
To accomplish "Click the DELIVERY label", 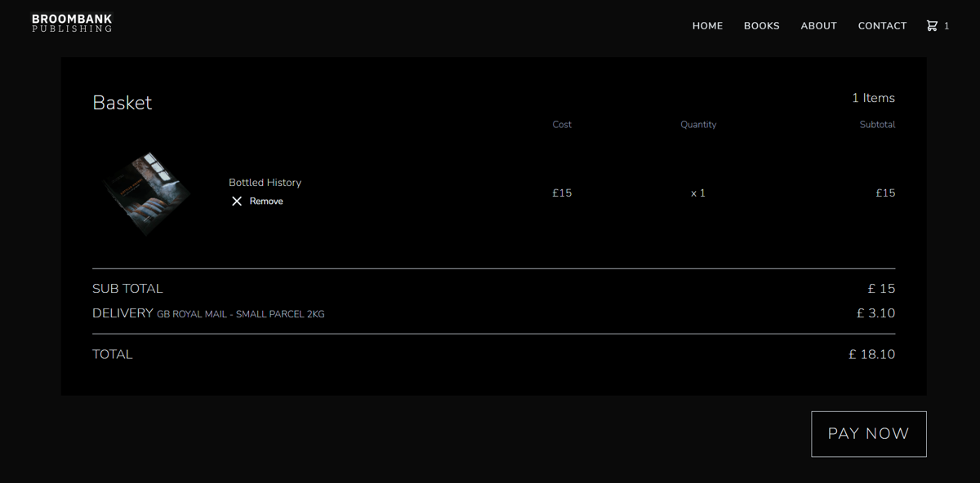I will pyautogui.click(x=122, y=313).
